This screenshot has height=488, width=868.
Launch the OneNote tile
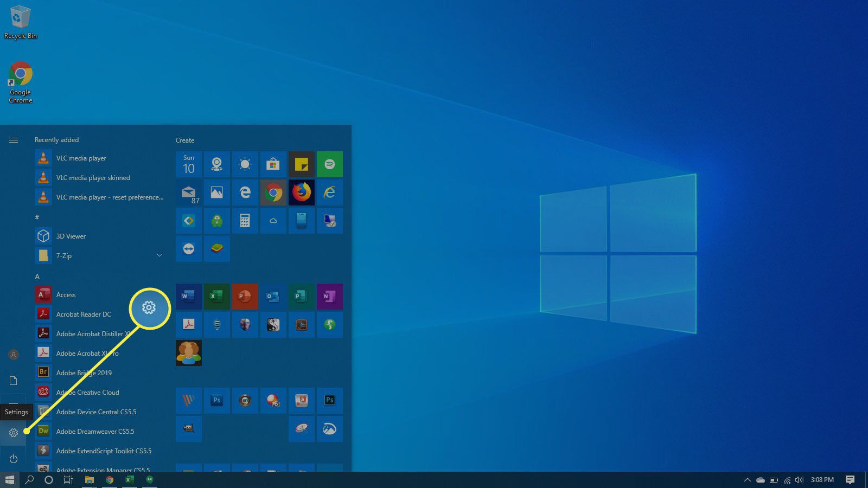click(x=330, y=297)
